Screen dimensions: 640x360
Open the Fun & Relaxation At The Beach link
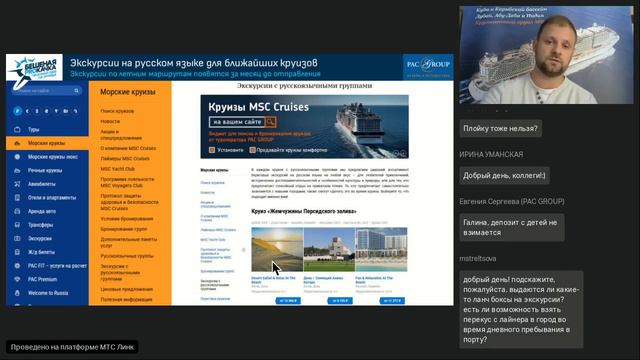coord(374,280)
